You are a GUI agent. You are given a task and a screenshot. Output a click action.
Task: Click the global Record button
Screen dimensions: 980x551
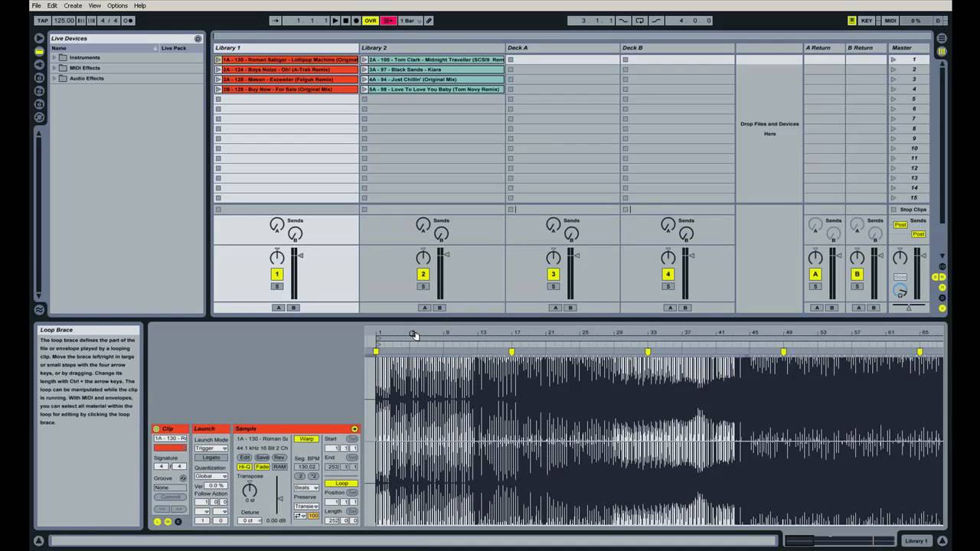356,21
